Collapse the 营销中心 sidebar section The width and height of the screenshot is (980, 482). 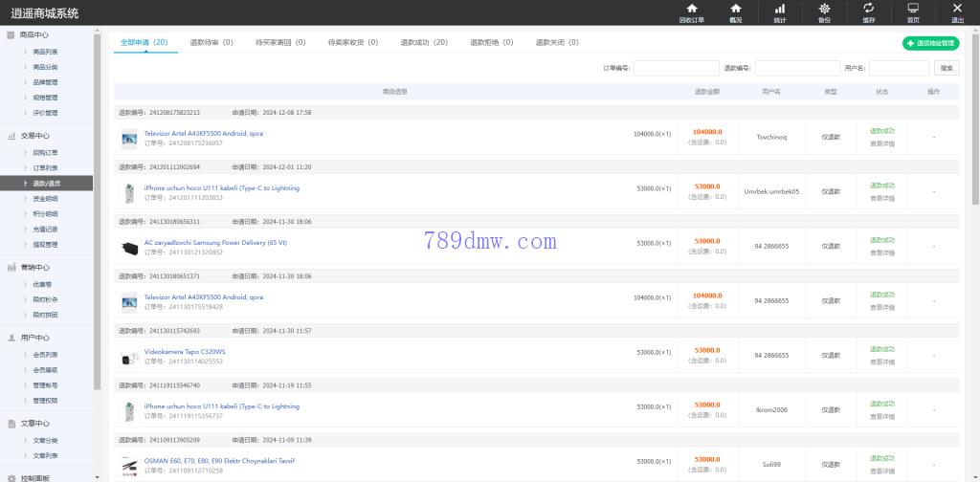tap(34, 268)
